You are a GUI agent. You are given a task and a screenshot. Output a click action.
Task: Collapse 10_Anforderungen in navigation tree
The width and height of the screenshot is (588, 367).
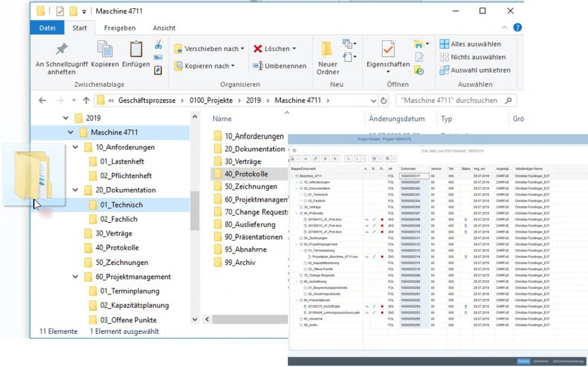[x=75, y=147]
